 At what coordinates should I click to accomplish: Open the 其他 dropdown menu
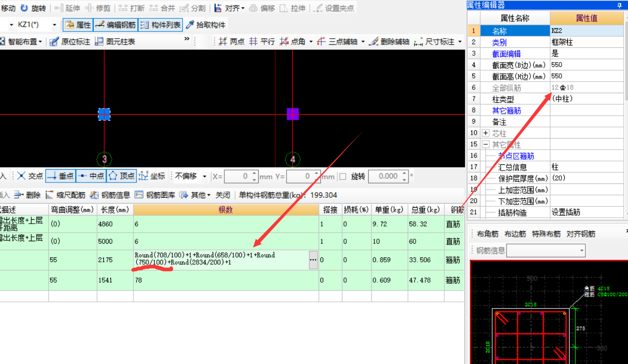tap(195, 195)
